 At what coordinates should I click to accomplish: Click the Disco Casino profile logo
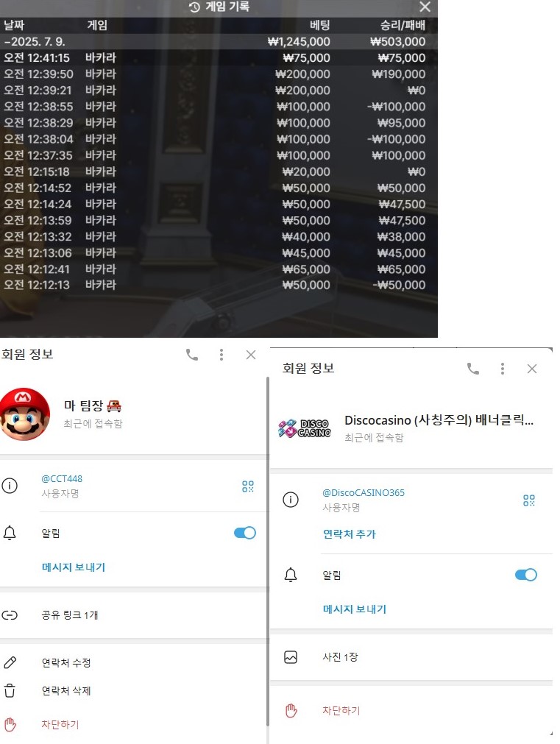coord(304,428)
